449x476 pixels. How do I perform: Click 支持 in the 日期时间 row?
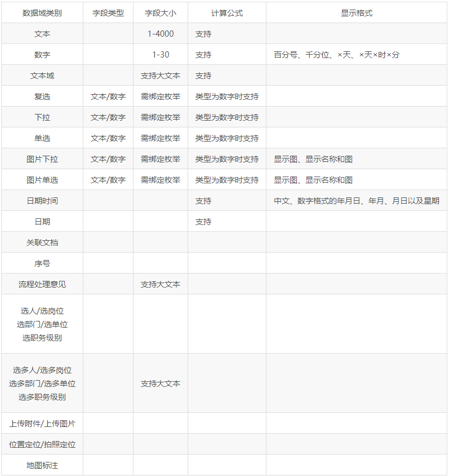pos(203,201)
